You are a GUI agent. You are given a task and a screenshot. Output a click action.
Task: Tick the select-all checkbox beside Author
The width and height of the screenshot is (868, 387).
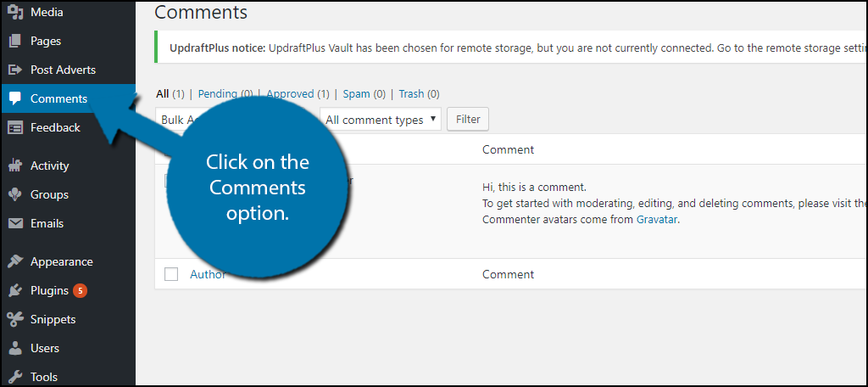click(171, 274)
